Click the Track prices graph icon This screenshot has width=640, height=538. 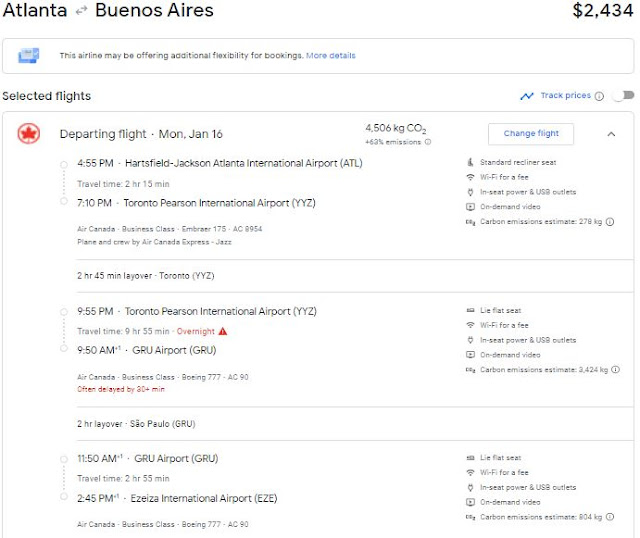pos(527,96)
